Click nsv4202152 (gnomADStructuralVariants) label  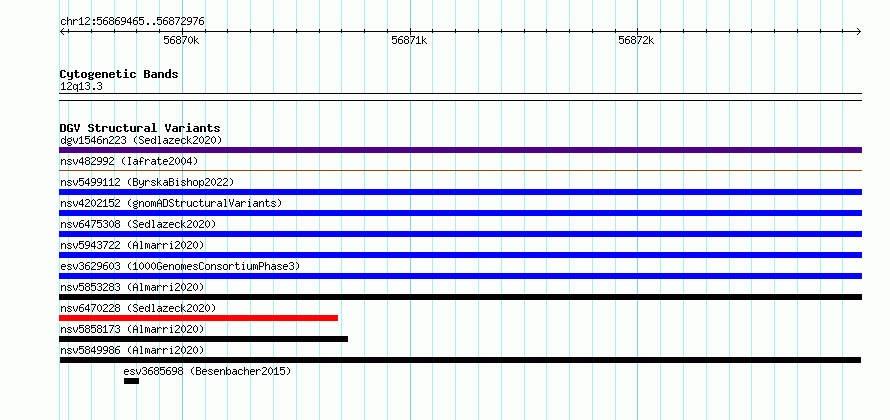171,203
